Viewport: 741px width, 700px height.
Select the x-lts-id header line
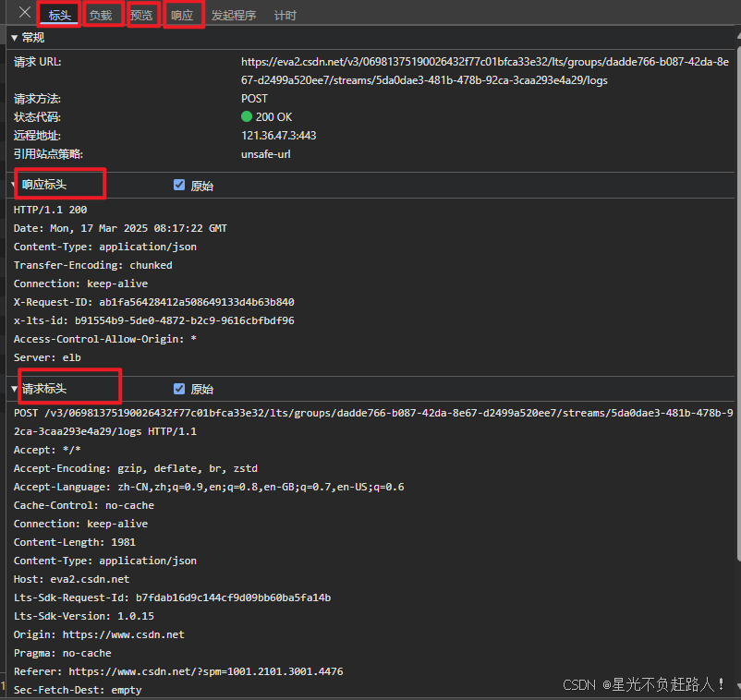pyautogui.click(x=153, y=320)
